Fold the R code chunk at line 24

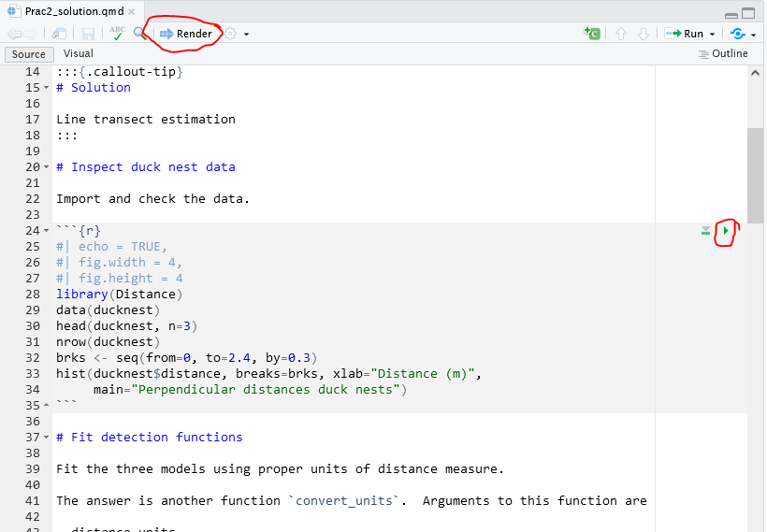47,231
